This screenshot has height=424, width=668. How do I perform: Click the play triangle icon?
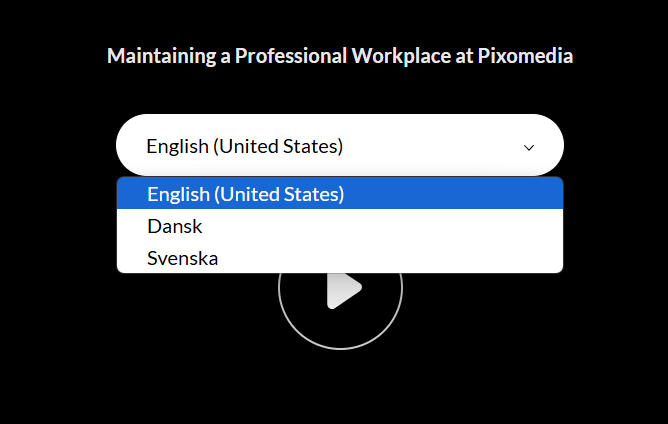pyautogui.click(x=343, y=290)
